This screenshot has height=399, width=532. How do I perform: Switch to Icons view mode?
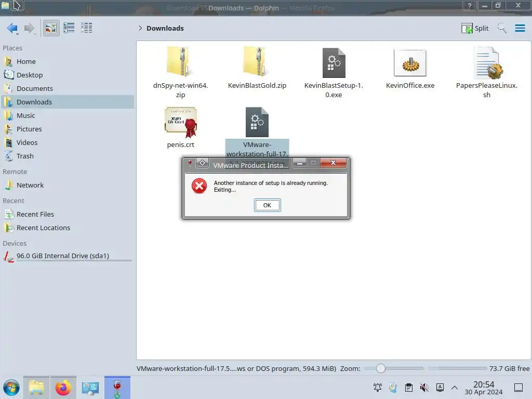(51, 28)
